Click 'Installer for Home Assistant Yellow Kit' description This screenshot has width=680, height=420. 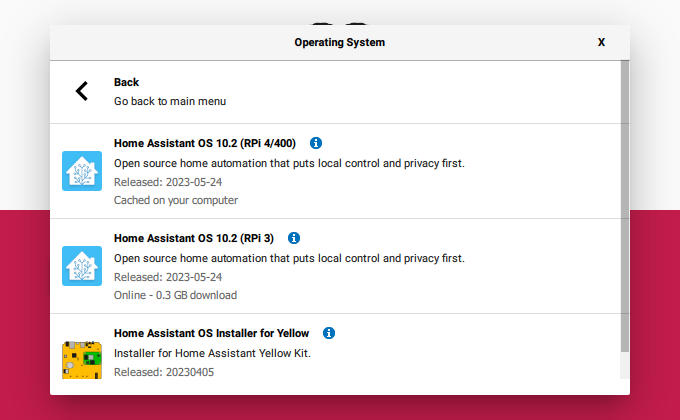212,353
